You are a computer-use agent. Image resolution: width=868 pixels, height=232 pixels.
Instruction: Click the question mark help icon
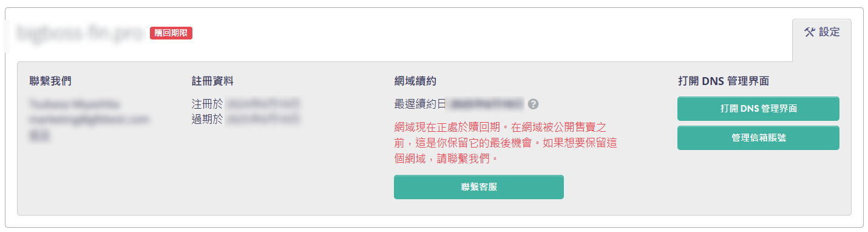pos(533,104)
